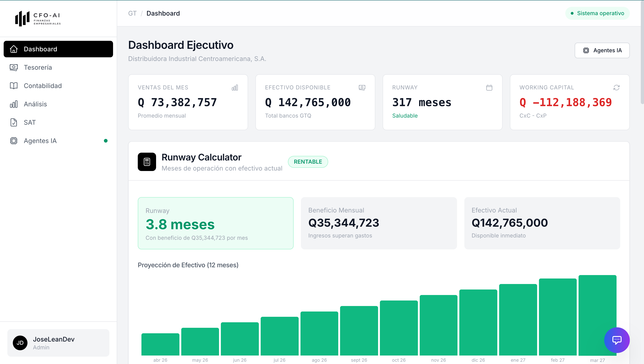This screenshot has height=364, width=644.
Task: Select the Contabilidad book icon
Action: [14, 86]
